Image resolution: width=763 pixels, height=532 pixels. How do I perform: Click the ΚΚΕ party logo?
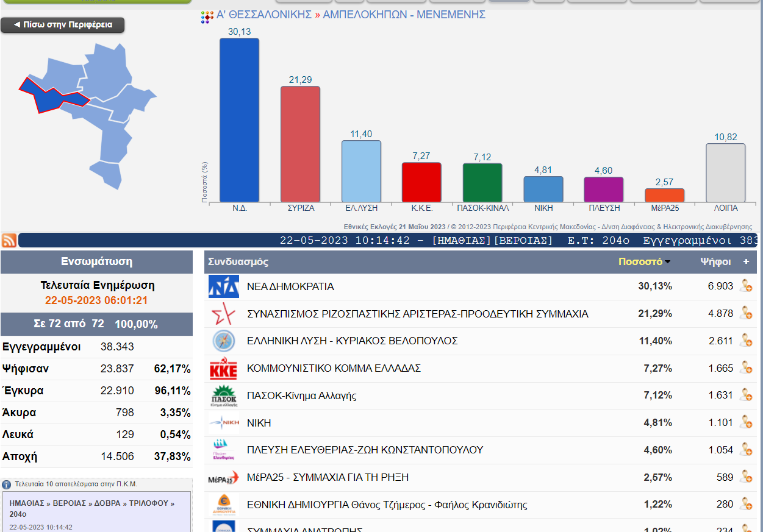pos(223,368)
